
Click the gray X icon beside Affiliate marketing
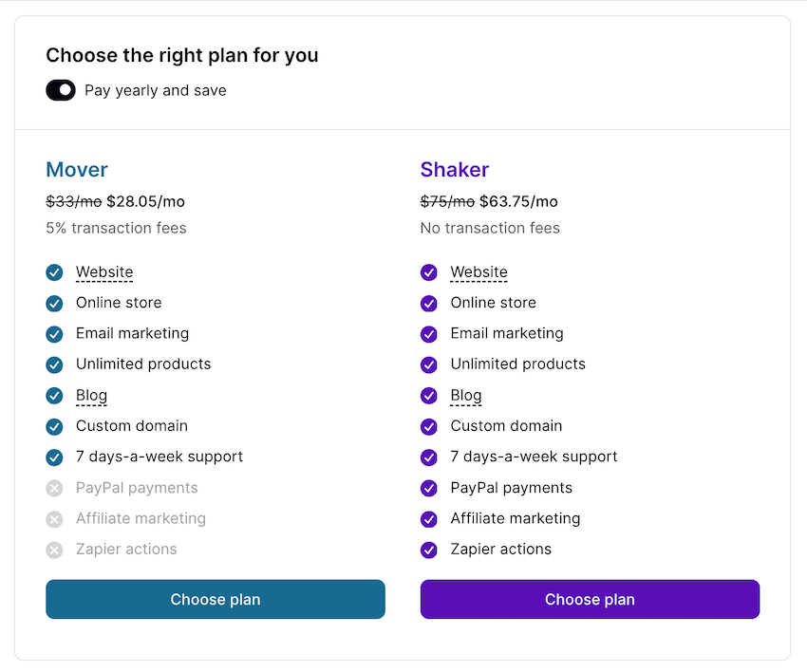coord(55,519)
